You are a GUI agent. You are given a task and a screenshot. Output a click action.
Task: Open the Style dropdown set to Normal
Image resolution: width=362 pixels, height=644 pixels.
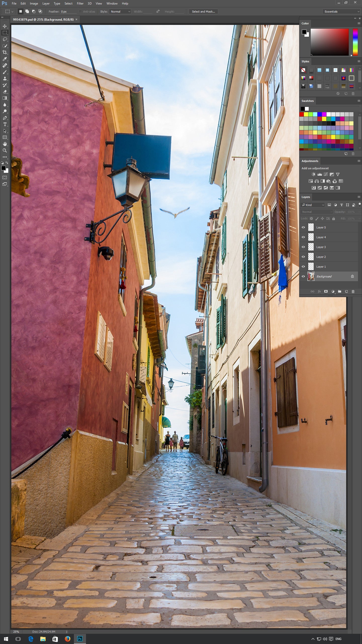[x=120, y=12]
